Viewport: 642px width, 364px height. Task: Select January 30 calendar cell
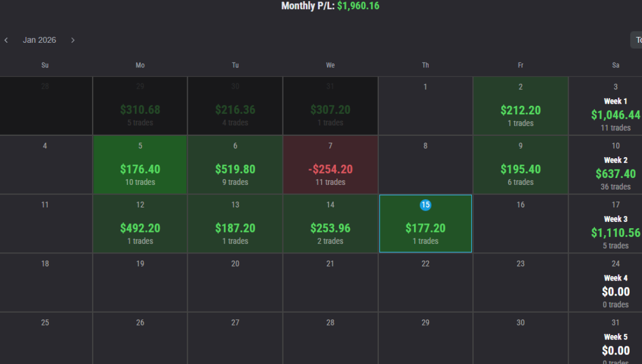click(521, 338)
